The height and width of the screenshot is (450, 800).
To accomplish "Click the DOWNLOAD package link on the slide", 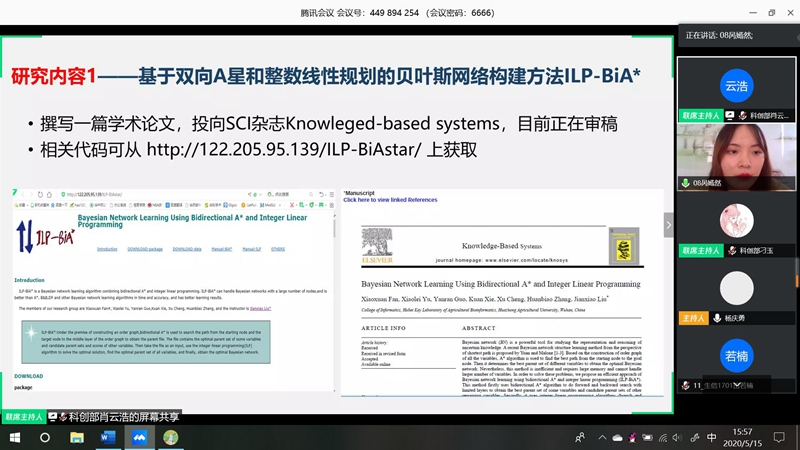I will click(145, 249).
